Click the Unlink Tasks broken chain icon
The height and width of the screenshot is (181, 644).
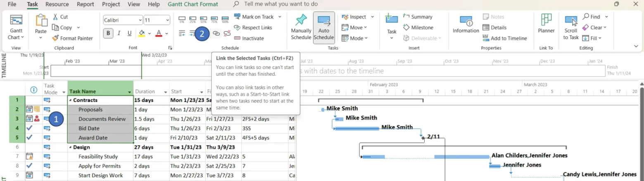point(227,33)
